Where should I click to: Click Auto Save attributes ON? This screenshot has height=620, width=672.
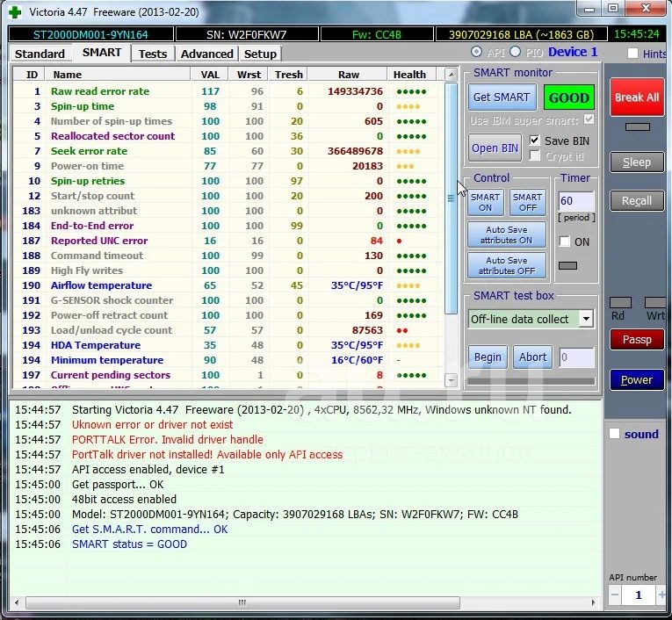pyautogui.click(x=507, y=234)
